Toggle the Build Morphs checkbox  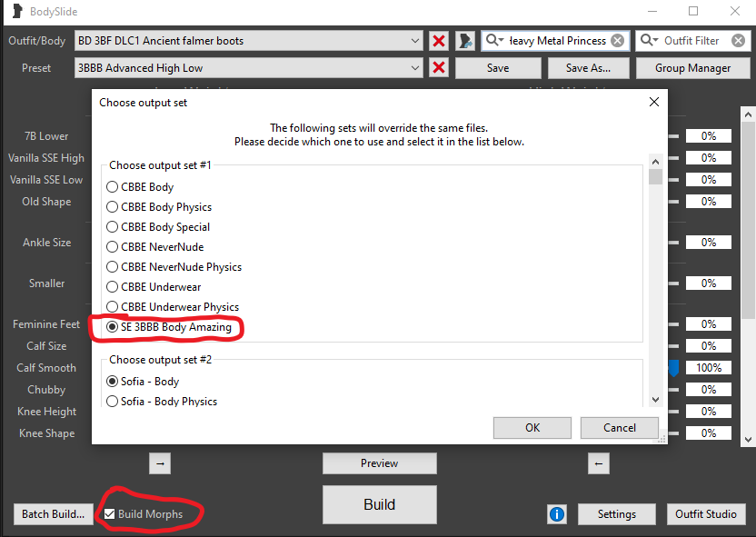coord(109,514)
